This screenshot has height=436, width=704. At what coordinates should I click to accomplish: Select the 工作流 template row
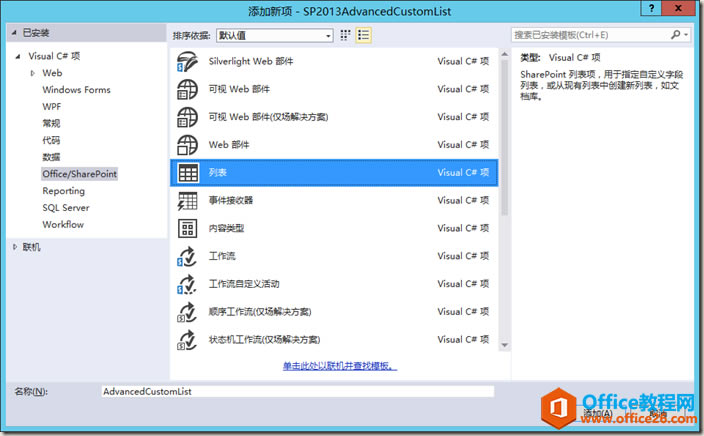click(x=334, y=256)
